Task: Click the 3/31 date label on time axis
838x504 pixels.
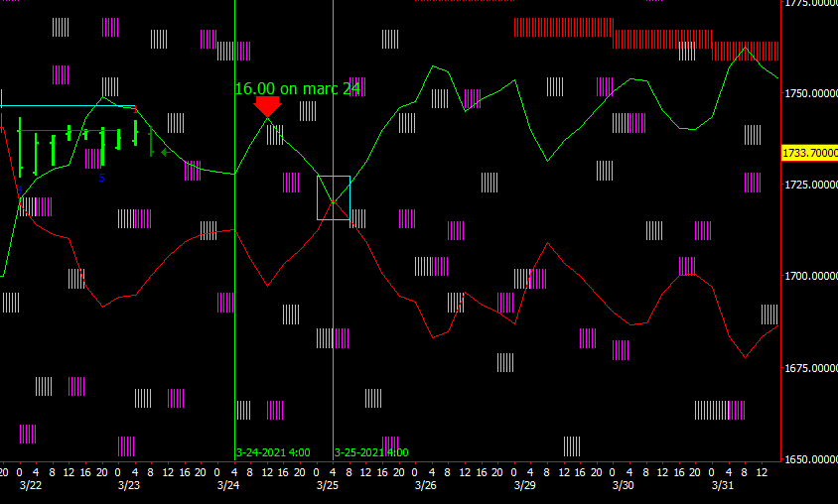Action: pyautogui.click(x=723, y=485)
